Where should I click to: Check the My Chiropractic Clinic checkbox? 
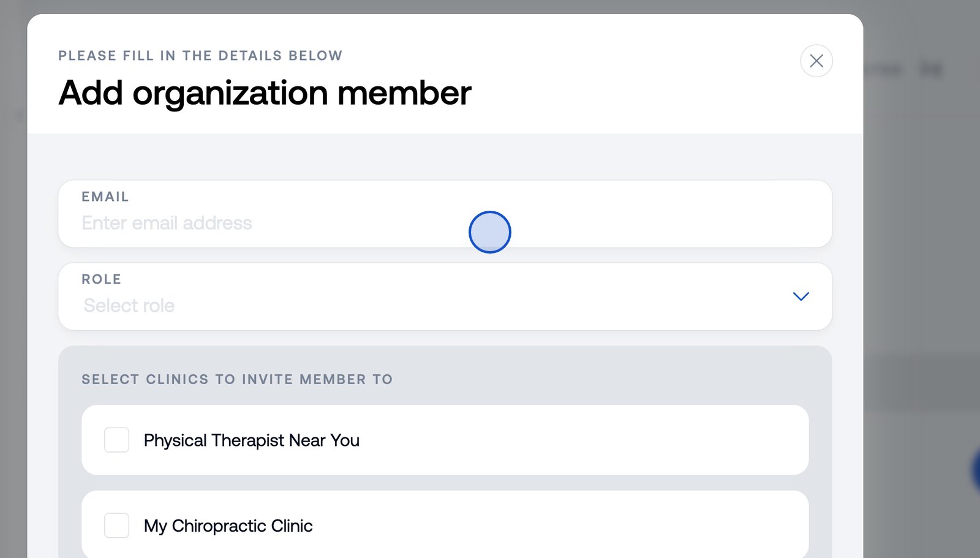point(116,525)
